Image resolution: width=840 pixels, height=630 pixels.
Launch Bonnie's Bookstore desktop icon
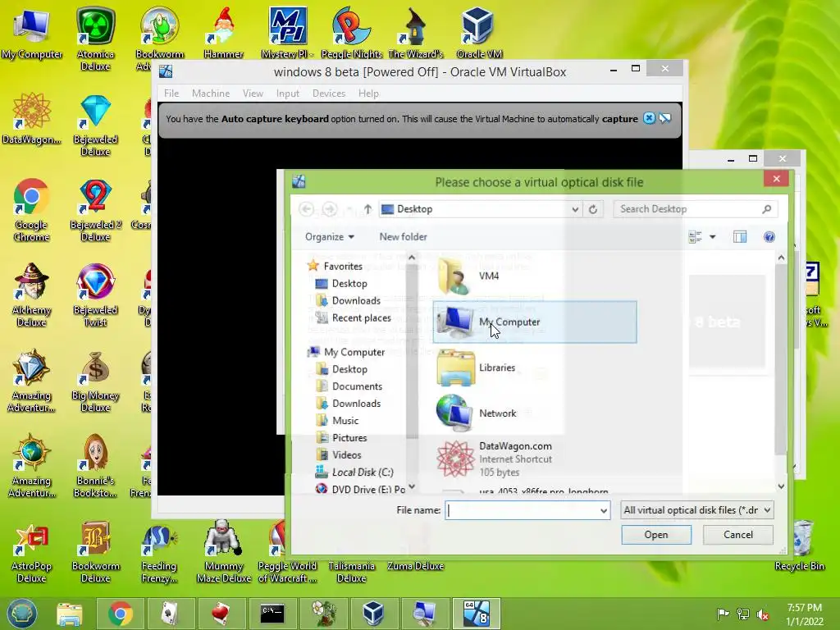[x=95, y=466]
